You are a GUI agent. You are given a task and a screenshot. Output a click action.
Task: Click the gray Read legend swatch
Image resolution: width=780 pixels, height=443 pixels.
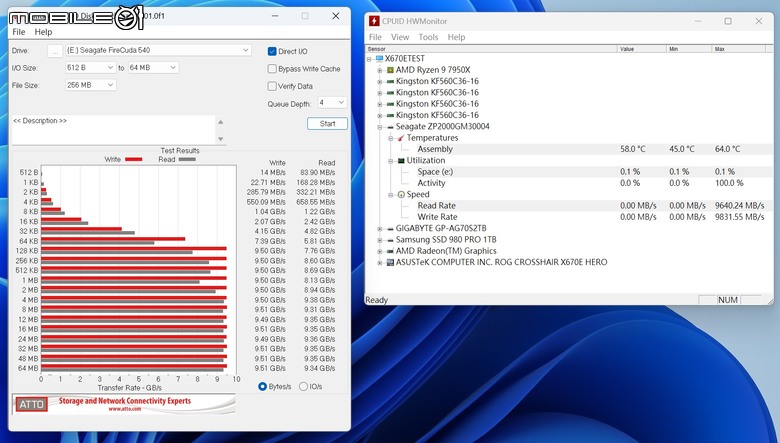pyautogui.click(x=187, y=159)
